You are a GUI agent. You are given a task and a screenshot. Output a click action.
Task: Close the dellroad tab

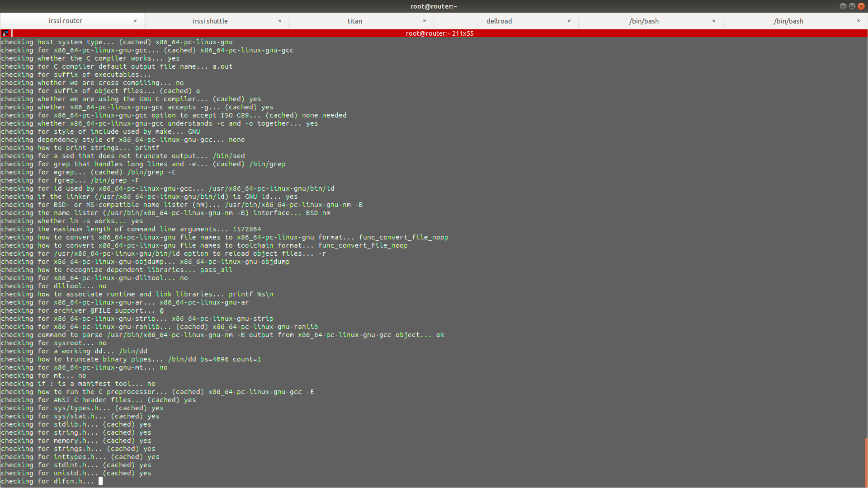click(x=569, y=21)
